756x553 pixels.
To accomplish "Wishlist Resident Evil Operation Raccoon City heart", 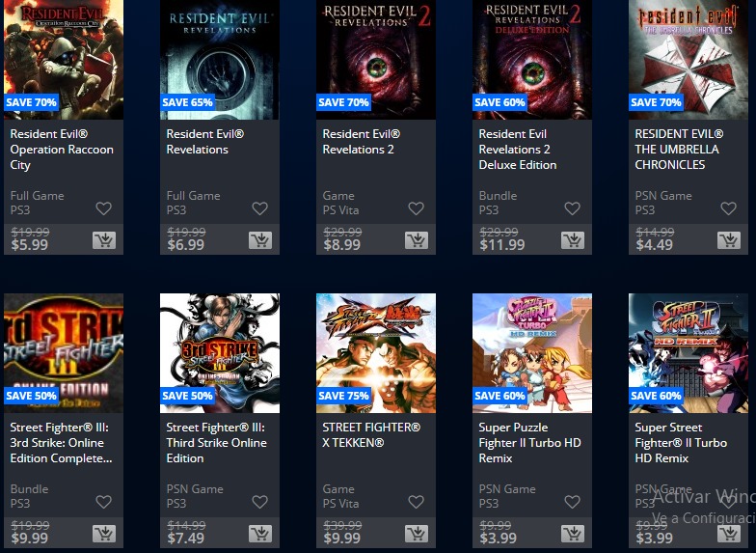I will click(104, 208).
